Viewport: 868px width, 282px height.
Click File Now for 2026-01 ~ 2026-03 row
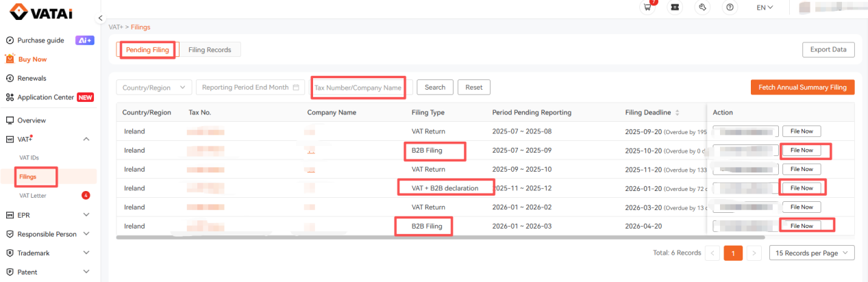tap(802, 225)
